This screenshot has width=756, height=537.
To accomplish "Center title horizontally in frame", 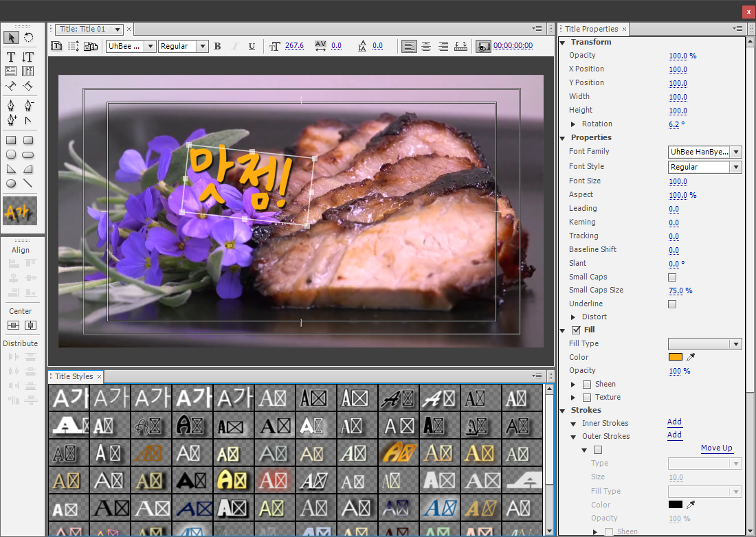I will point(30,325).
